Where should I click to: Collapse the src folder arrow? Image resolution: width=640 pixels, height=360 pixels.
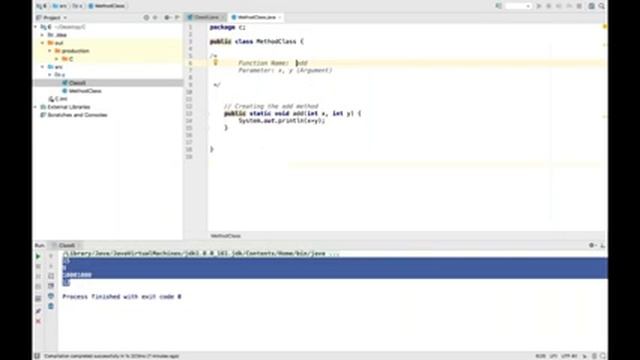[x=42, y=67]
